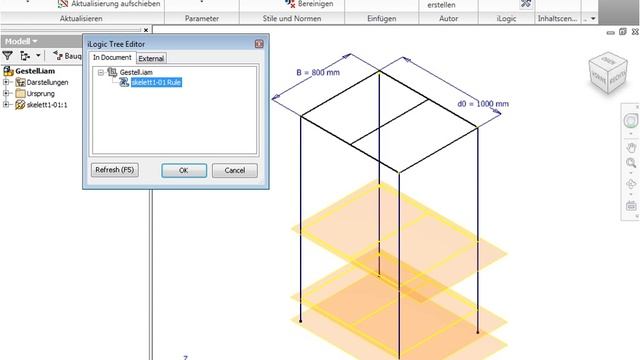This screenshot has height=360, width=640.
Task: Activate the Pan hand tool
Action: 631,148
